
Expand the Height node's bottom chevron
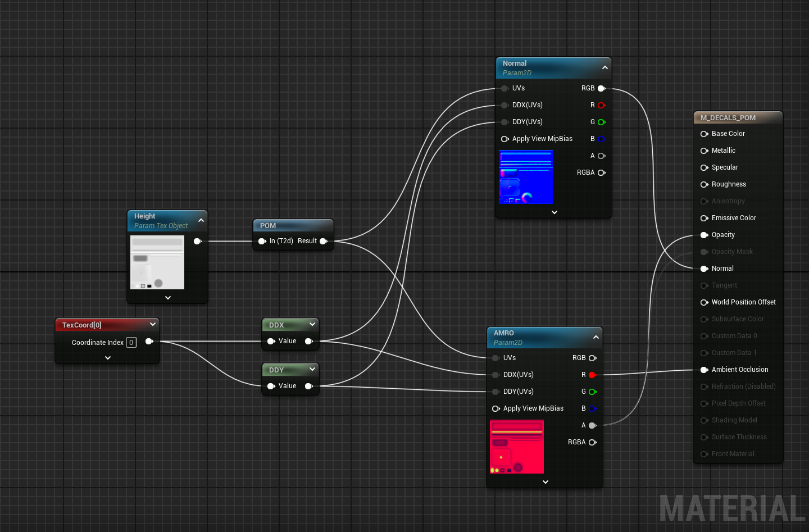point(167,297)
